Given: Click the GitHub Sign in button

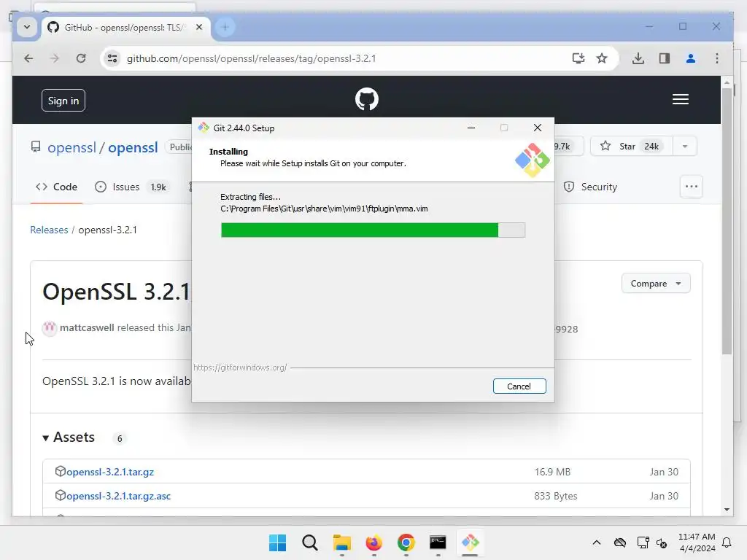Looking at the screenshot, I should click(63, 101).
